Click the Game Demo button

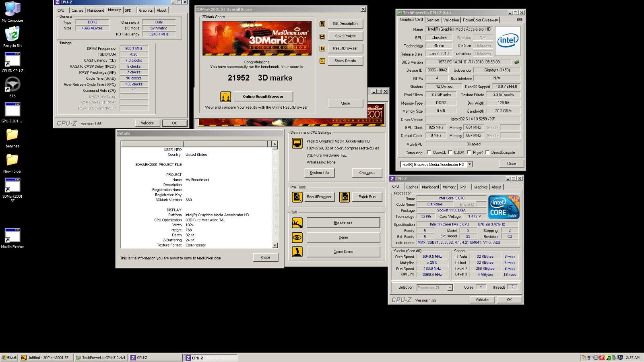pyautogui.click(x=343, y=252)
